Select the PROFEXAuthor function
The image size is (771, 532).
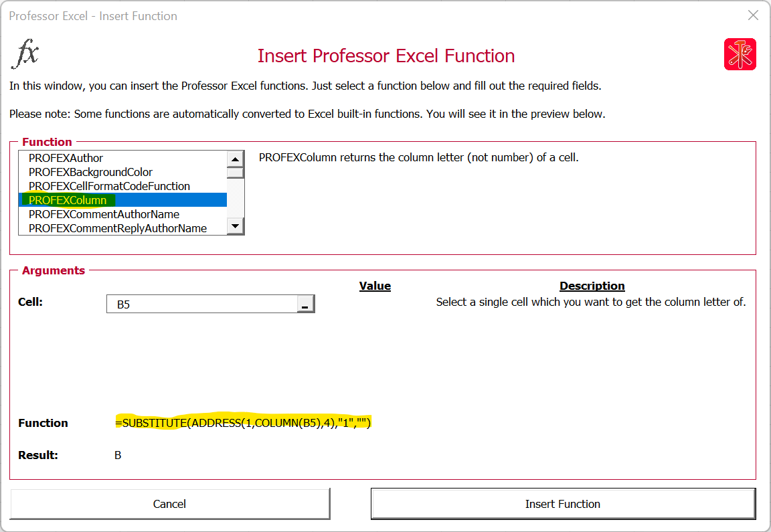[67, 158]
